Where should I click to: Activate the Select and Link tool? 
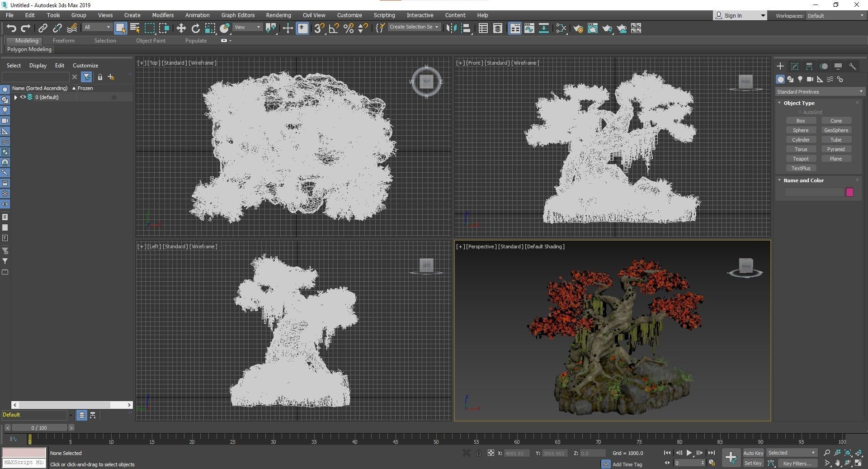(x=42, y=28)
